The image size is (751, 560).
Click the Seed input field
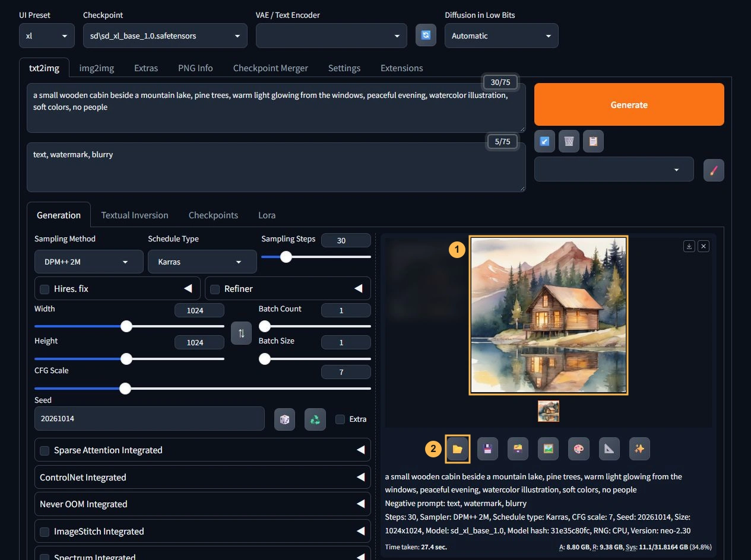(150, 419)
